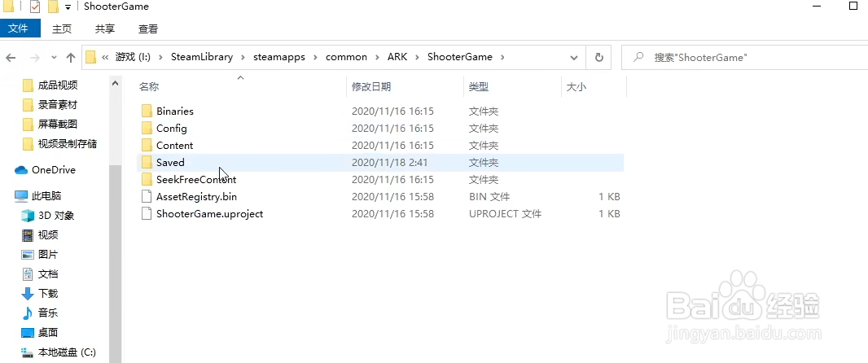The width and height of the screenshot is (868, 363).
Task: Open 音乐 in navigation pane
Action: pos(47,313)
